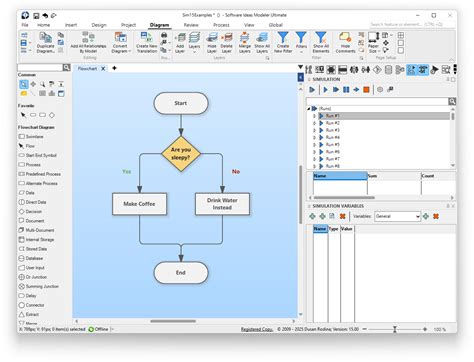Open the Design ribbon tab

click(x=99, y=25)
